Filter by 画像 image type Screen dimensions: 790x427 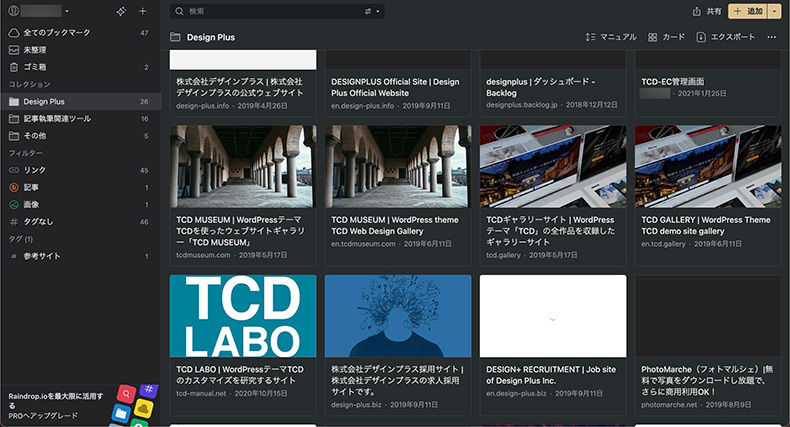[x=81, y=204]
